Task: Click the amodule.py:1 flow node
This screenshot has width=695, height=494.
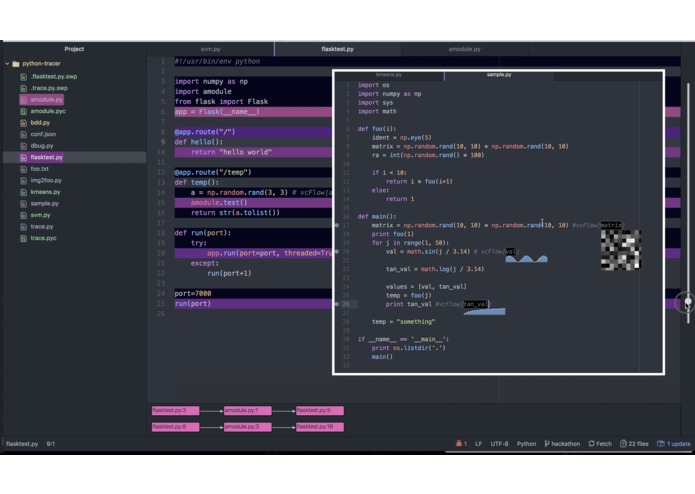Action: 247,411
